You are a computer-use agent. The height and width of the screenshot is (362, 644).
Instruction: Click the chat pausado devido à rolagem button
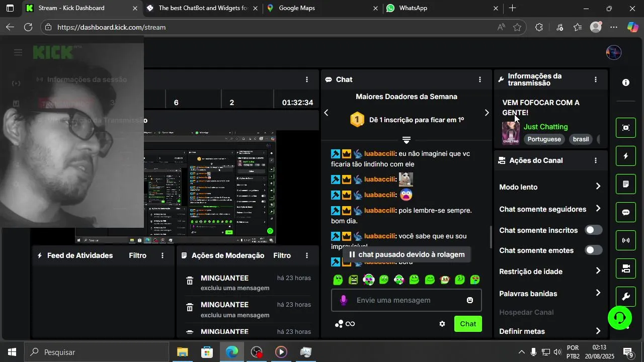pos(407,254)
